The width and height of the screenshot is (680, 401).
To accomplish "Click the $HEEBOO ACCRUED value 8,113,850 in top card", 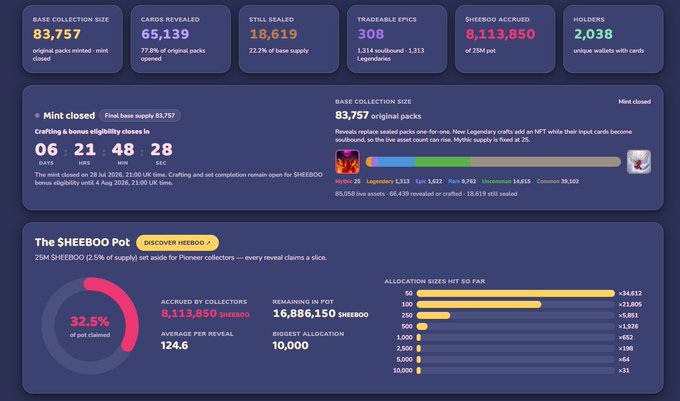I will pyautogui.click(x=500, y=34).
